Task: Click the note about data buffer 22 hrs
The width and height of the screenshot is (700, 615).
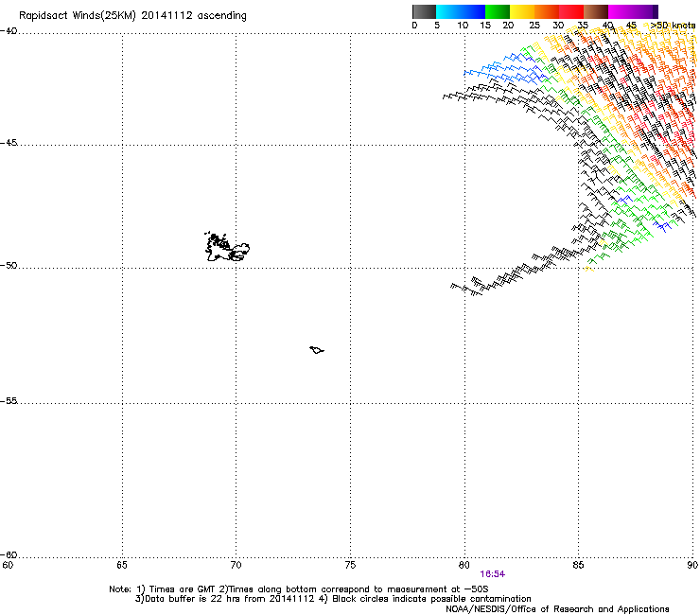Action: (x=333, y=599)
